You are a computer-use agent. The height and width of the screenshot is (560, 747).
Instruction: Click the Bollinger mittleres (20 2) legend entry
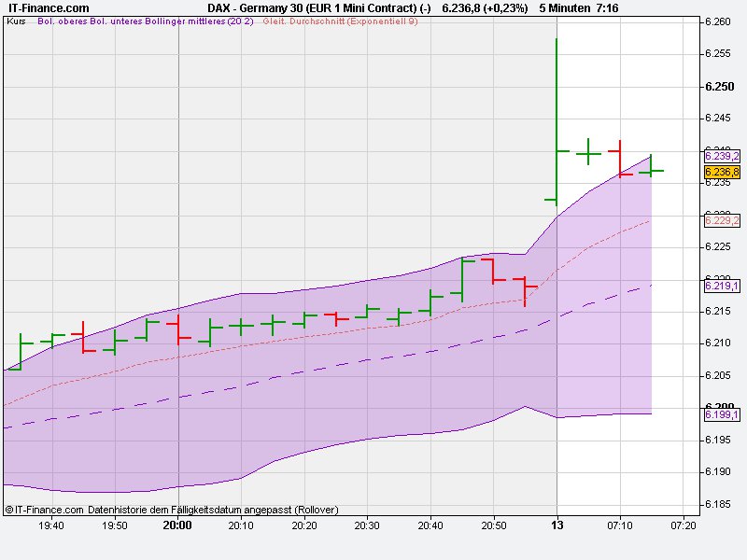pyautogui.click(x=196, y=28)
